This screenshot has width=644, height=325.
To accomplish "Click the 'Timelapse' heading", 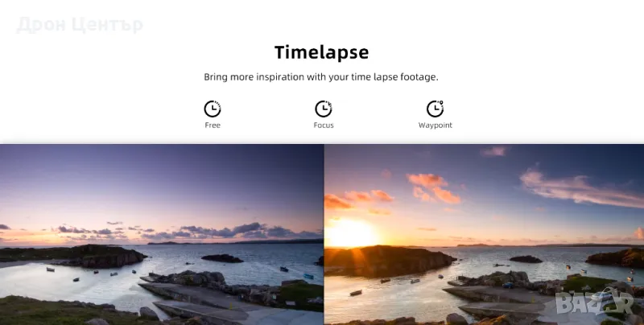I will click(x=321, y=52).
